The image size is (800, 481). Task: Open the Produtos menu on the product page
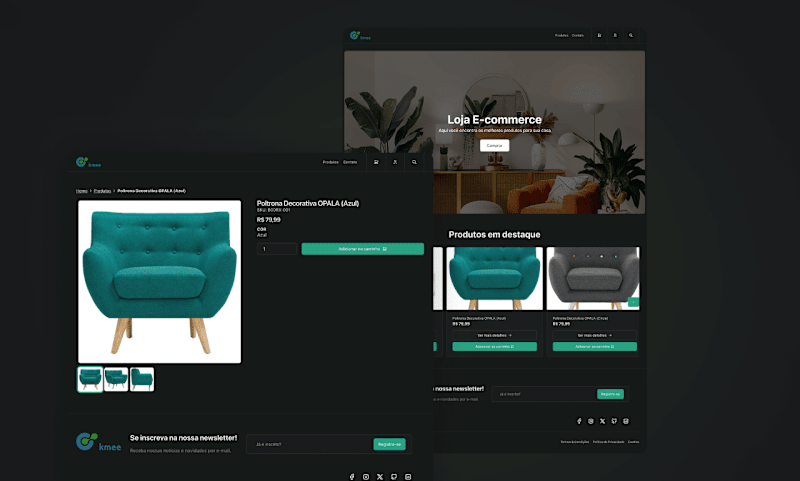pyautogui.click(x=331, y=162)
